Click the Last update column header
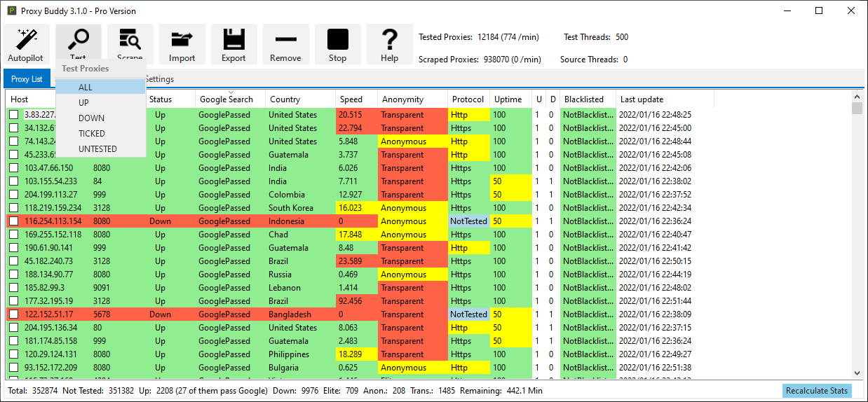Viewport: 868px width, 402px height. tap(642, 99)
